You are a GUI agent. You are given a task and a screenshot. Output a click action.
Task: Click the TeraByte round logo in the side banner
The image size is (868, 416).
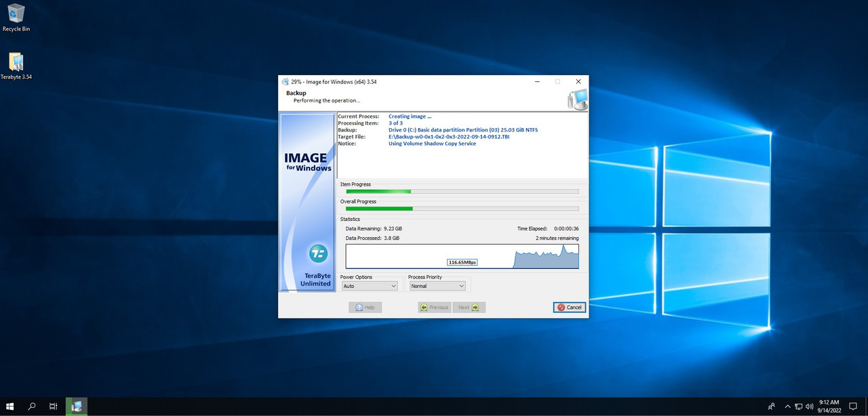click(318, 254)
